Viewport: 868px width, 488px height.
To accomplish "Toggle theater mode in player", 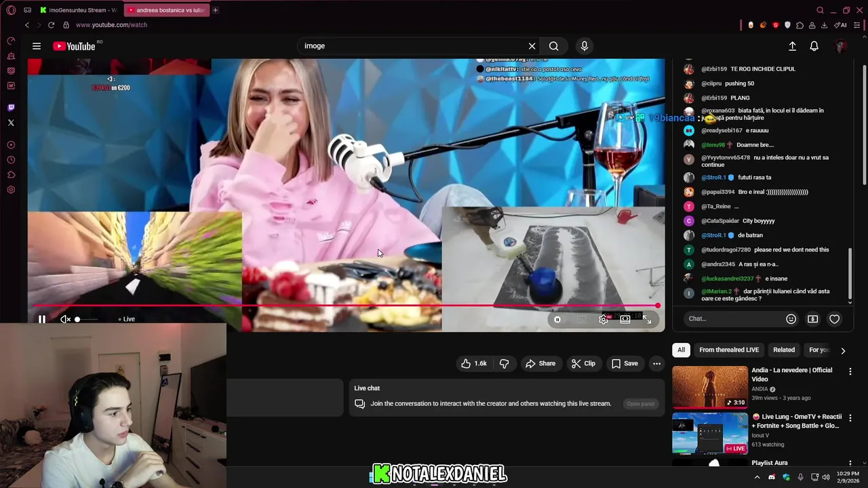I will click(625, 319).
